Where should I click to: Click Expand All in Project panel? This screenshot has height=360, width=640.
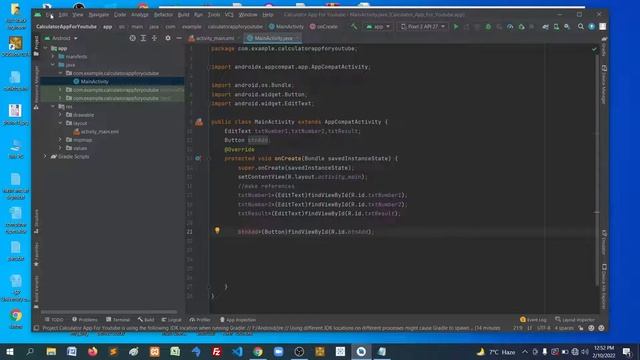[143, 38]
